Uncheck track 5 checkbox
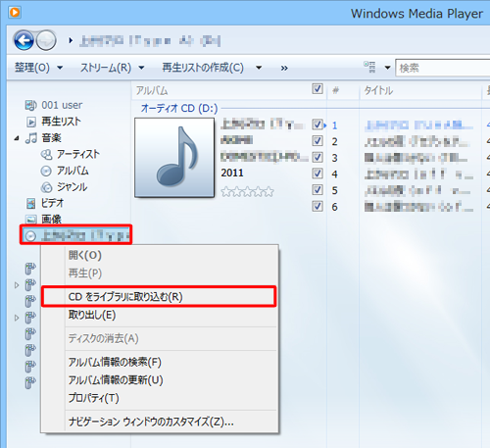This screenshot has height=448, width=490. pos(318,190)
